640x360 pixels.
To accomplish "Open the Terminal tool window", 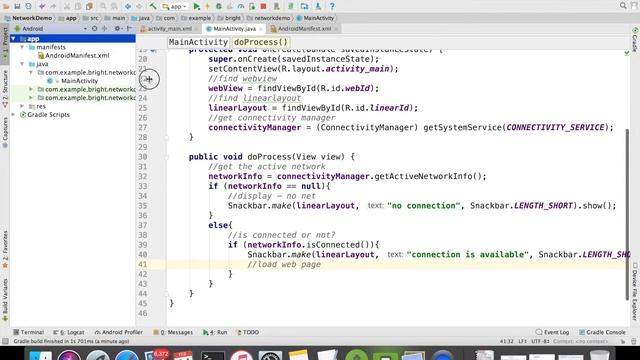I will [x=29, y=332].
